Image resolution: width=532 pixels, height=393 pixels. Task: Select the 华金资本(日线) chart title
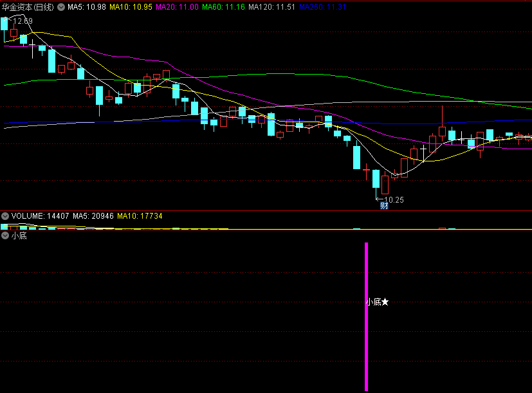click(x=28, y=7)
